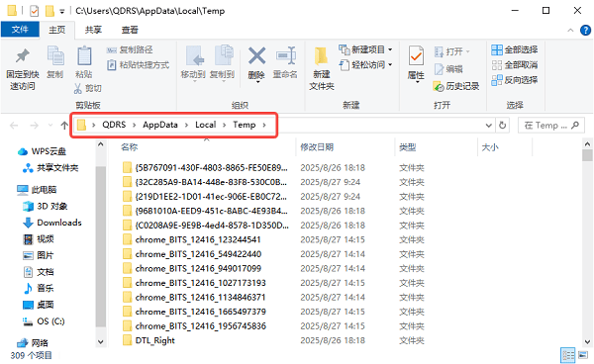
Task: Choose Invert selection (反向选择)
Action: tap(515, 80)
